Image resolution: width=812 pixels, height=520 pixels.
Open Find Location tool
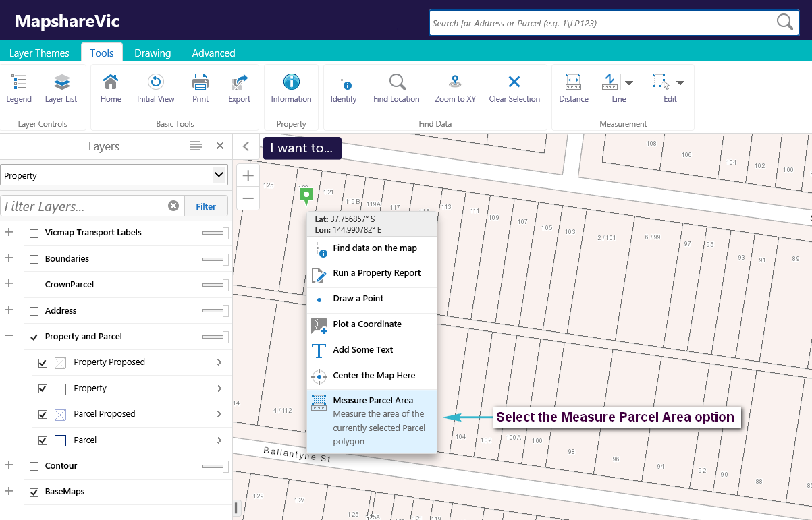397,89
